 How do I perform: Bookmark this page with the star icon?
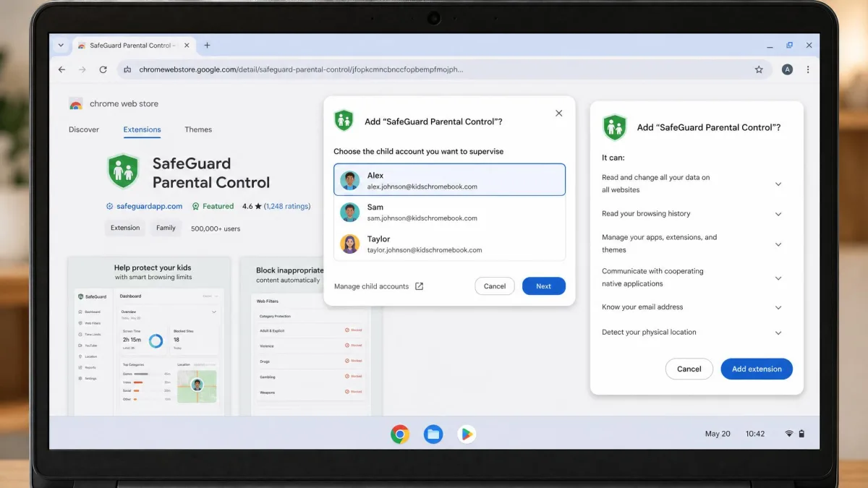tap(759, 69)
